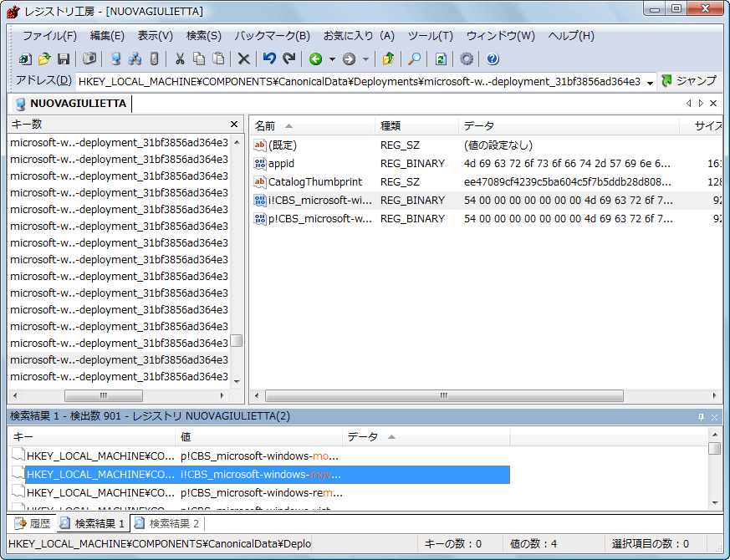Click the Undo arrow icon
730x560 pixels.
pyautogui.click(x=269, y=59)
